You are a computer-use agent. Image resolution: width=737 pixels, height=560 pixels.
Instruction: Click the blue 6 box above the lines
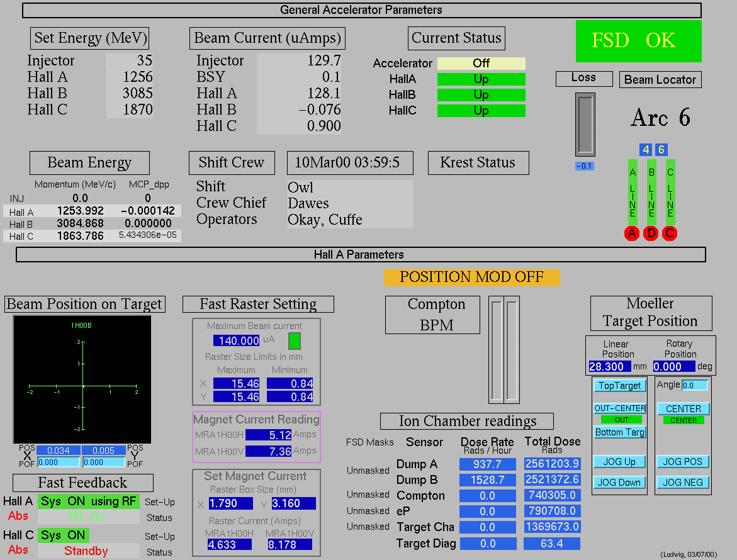(x=661, y=150)
